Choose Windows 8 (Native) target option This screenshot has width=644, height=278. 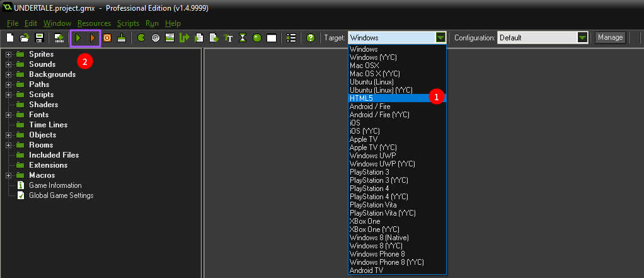coord(397,238)
